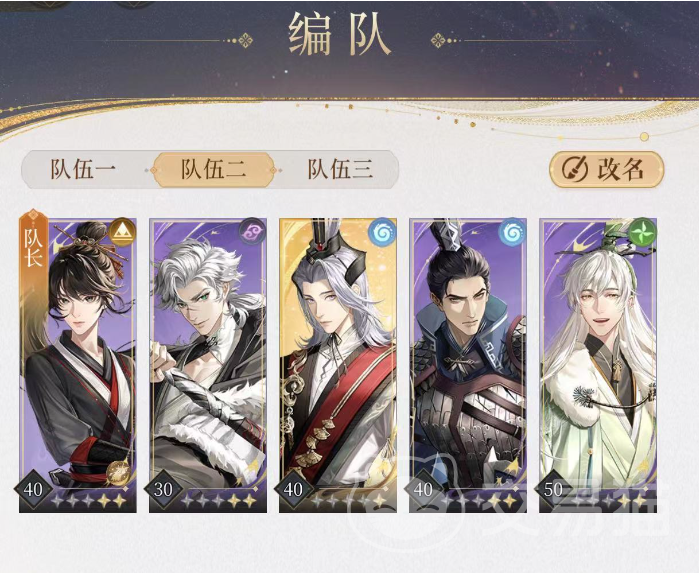
Task: Click the level 50 badge
Action: [x=553, y=490]
